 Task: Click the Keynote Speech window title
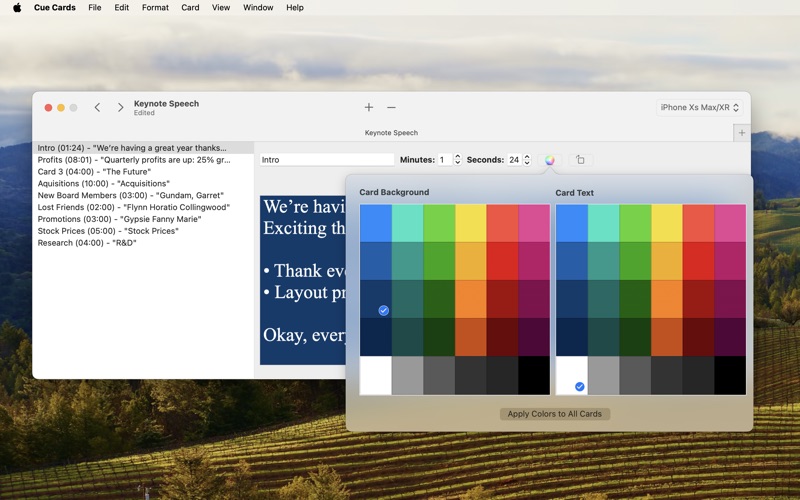(166, 104)
